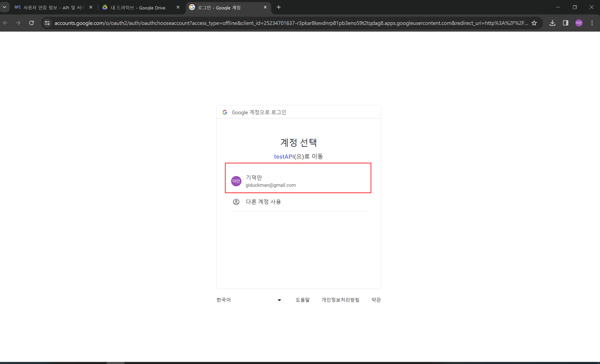Open Chrome profile avatar in toolbar
The width and height of the screenshot is (600, 364).
[579, 23]
